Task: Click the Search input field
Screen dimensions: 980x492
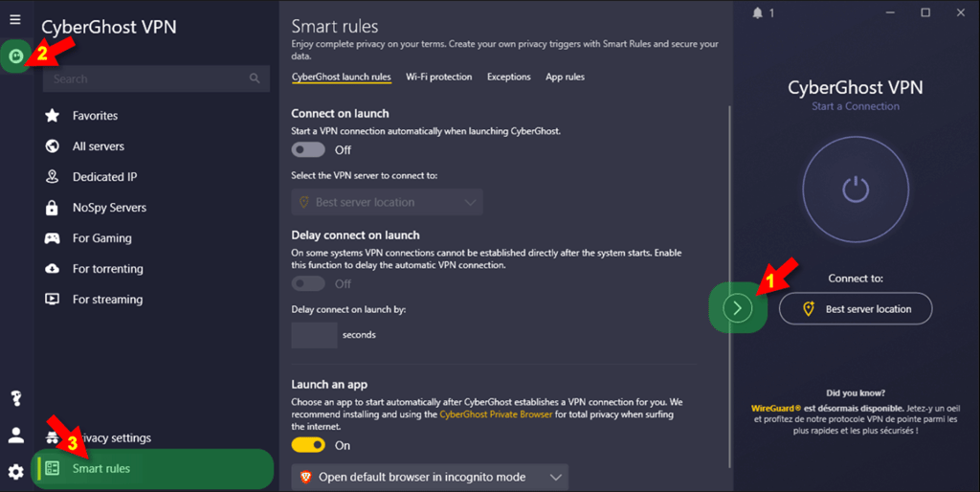Action: pos(156,78)
